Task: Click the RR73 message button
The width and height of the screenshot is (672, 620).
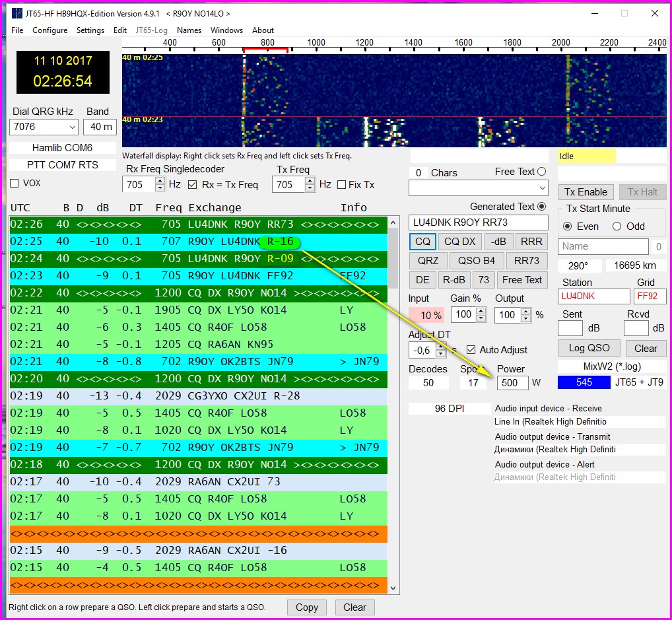Action: [527, 260]
